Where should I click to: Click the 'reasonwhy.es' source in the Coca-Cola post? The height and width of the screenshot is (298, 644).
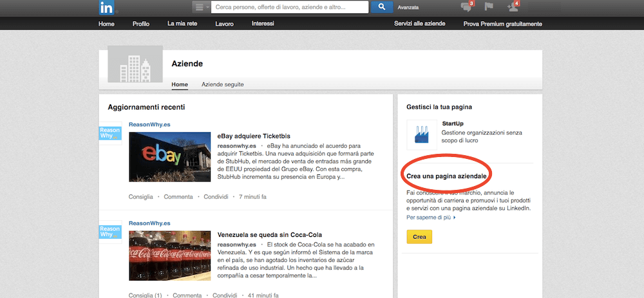point(236,245)
